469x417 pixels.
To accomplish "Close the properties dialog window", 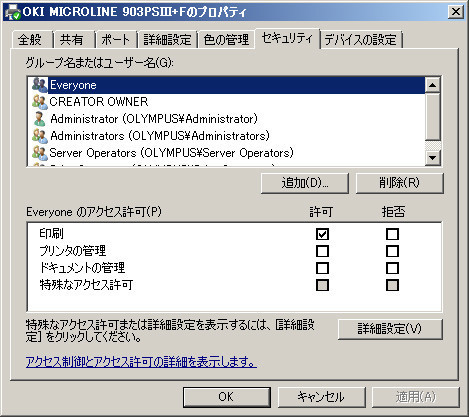I will (455, 12).
